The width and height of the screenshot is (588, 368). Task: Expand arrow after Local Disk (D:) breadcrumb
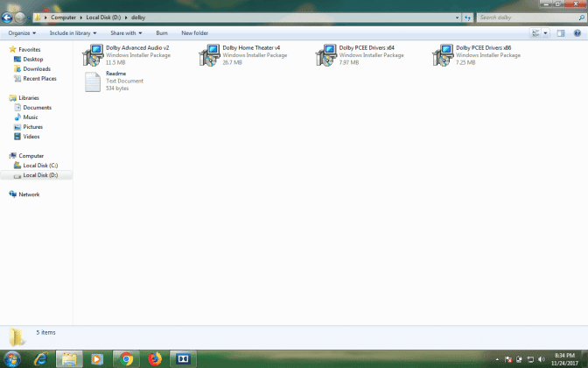click(126, 18)
